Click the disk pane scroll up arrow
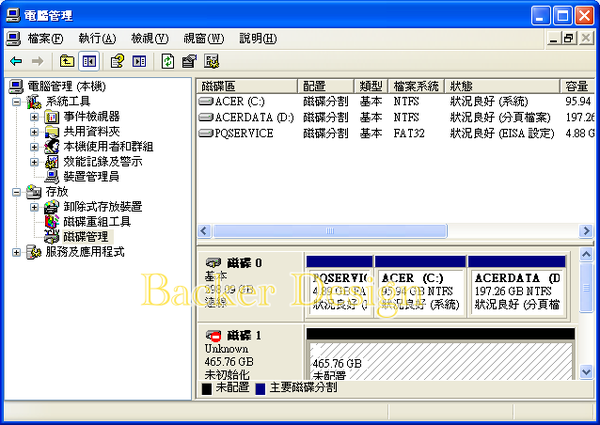 tap(586, 254)
